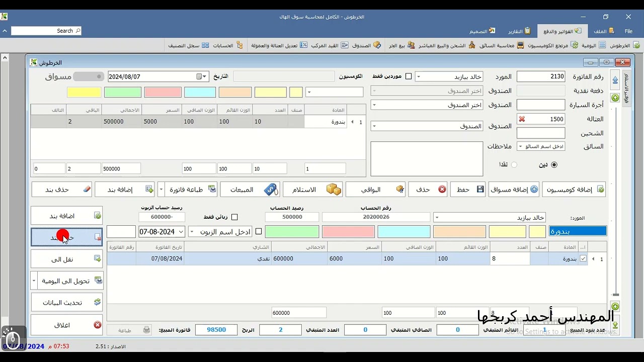
Task: Switch to الفواتير والدفع tab
Action: coord(562,31)
